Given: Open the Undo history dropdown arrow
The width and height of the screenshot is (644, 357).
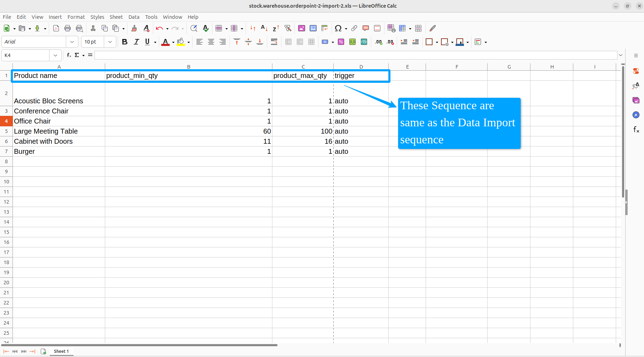Looking at the screenshot, I should 167,29.
